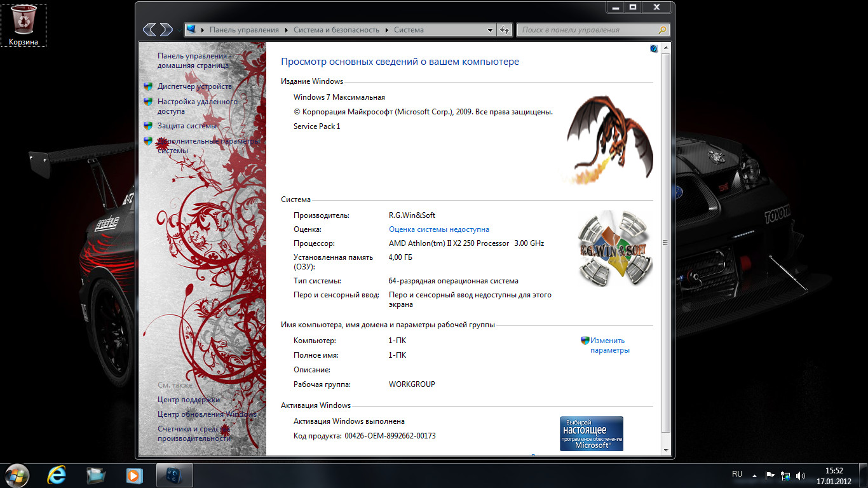Click the dragon Windows edition logo
This screenshot has height=488, width=868.
pos(608,140)
